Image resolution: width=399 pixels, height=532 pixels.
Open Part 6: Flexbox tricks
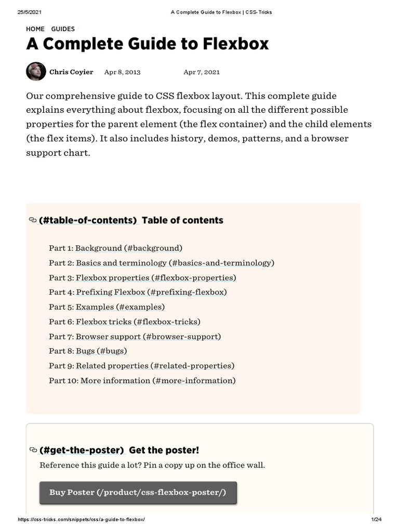[x=125, y=322]
